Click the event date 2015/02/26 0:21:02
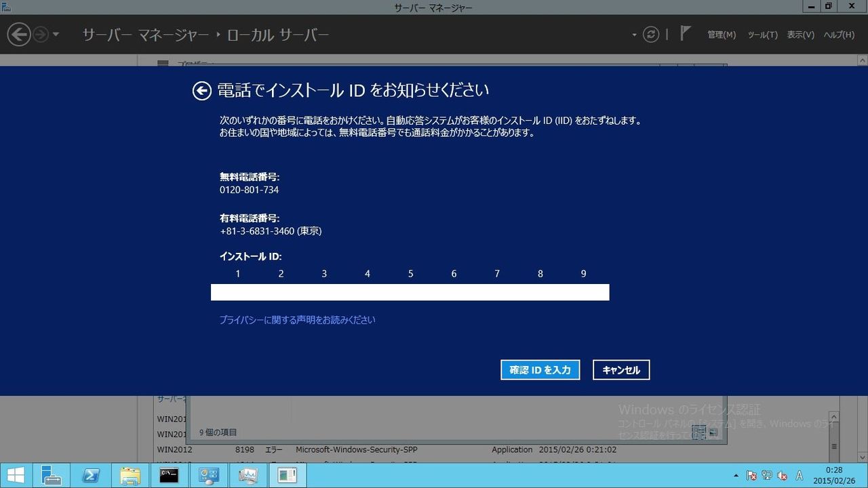This screenshot has width=868, height=488. coord(578,449)
